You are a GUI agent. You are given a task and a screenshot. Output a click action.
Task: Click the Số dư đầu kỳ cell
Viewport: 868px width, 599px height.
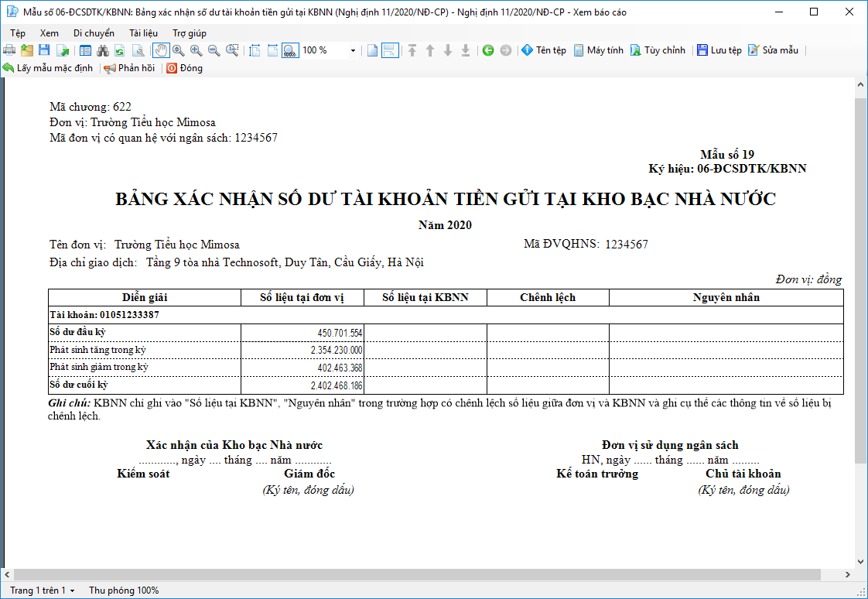145,333
